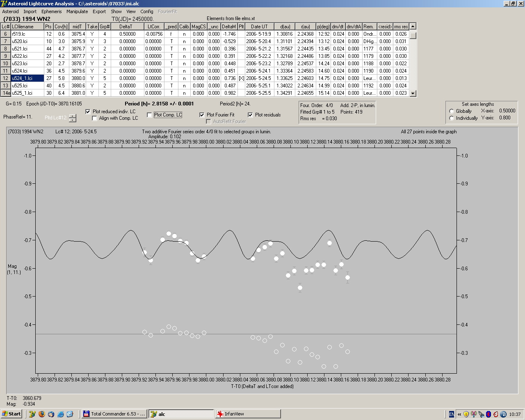Click the LtCorr. column header
Screen dimensions: 525x420
(154, 27)
